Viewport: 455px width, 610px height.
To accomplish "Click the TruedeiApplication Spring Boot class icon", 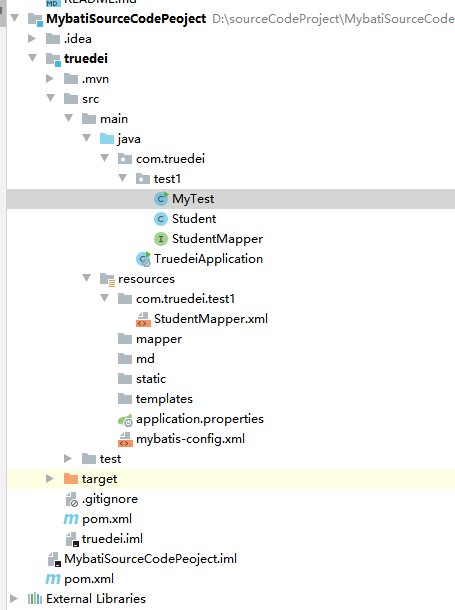I will tap(143, 259).
